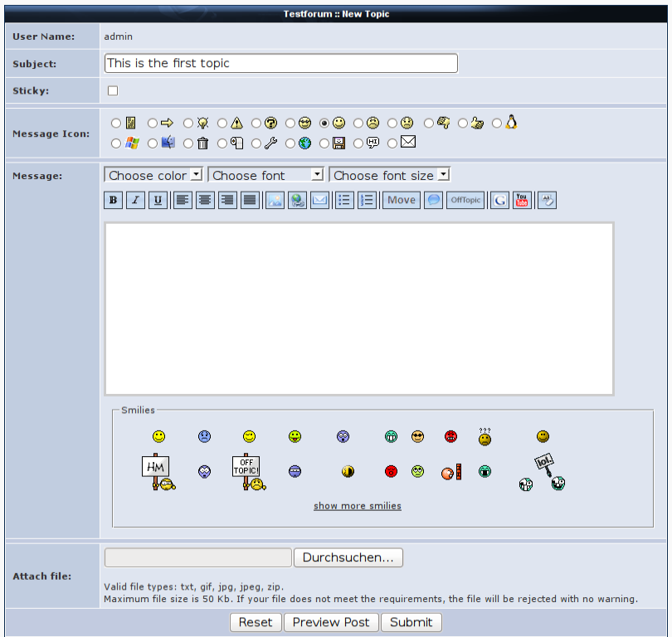Open the Choose font size dropdown

[x=389, y=175]
